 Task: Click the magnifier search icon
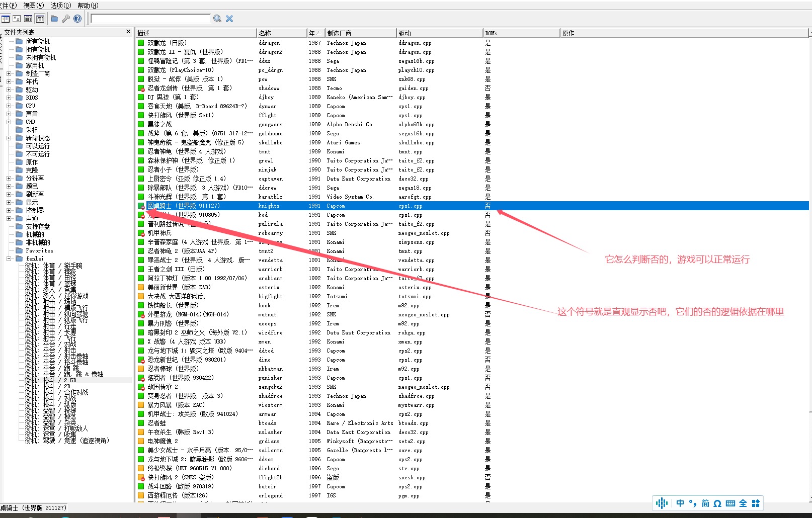pyautogui.click(x=217, y=19)
